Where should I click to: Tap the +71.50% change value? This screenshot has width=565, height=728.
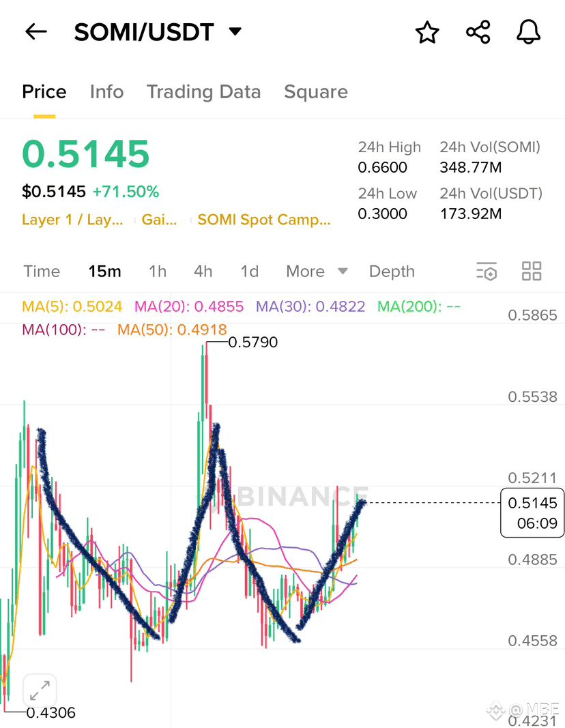(126, 191)
